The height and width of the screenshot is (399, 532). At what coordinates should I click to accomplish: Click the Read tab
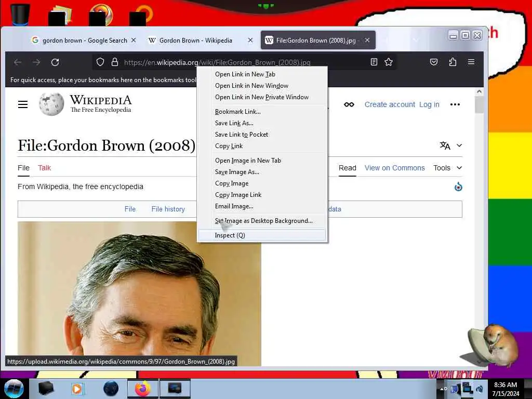click(x=348, y=168)
